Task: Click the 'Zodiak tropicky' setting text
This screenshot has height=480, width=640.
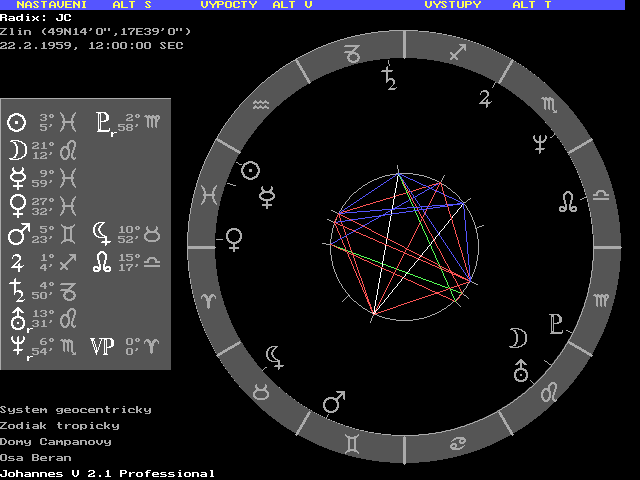Action: coord(60,425)
